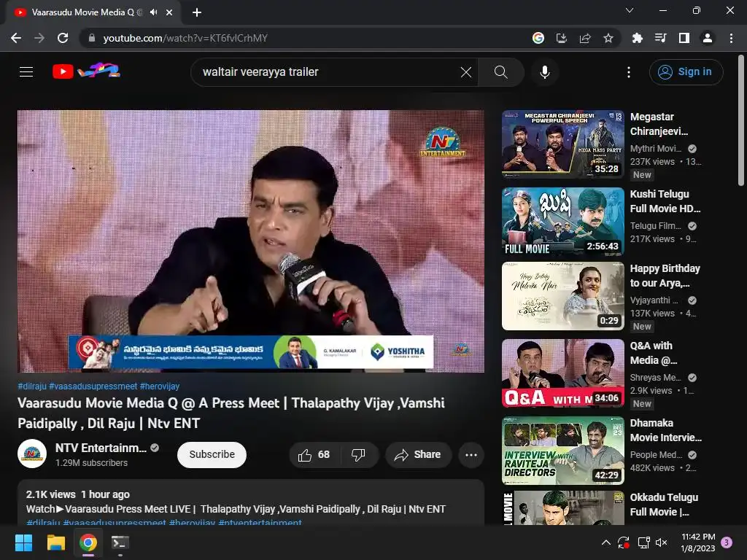Click the address bar URL
This screenshot has width=747, height=560.
[x=185, y=38]
